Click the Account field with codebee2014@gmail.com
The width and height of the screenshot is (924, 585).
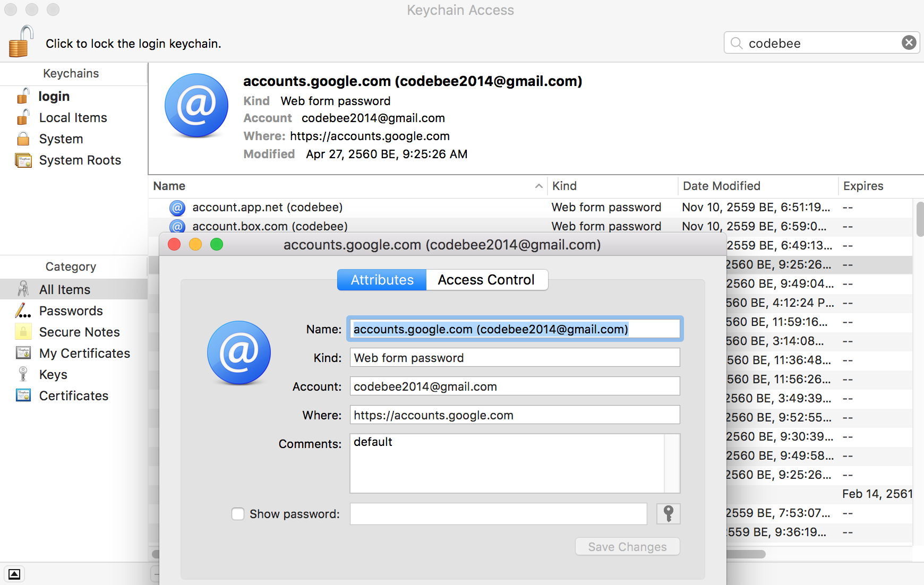click(515, 386)
